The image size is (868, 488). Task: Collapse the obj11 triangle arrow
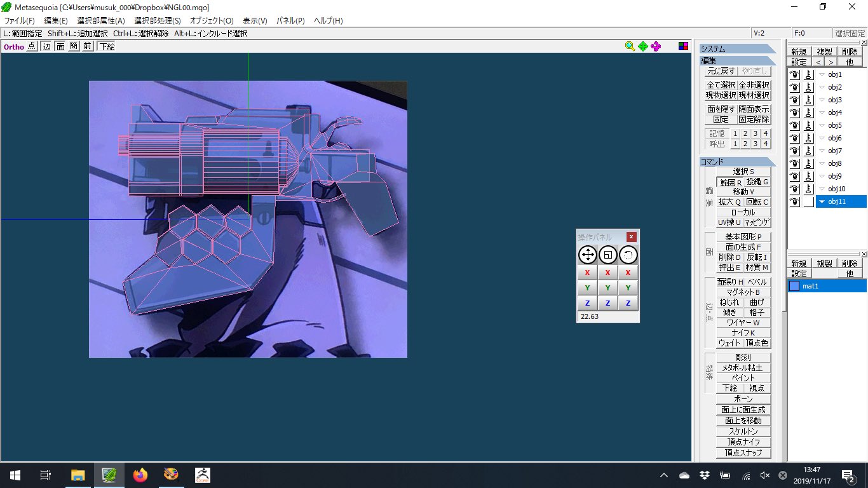(x=822, y=201)
